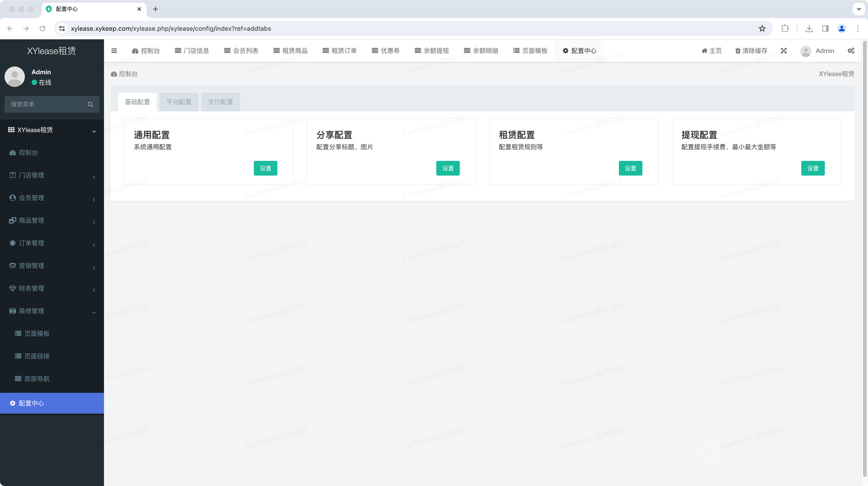Bookmark this page with the star icon

click(762, 29)
